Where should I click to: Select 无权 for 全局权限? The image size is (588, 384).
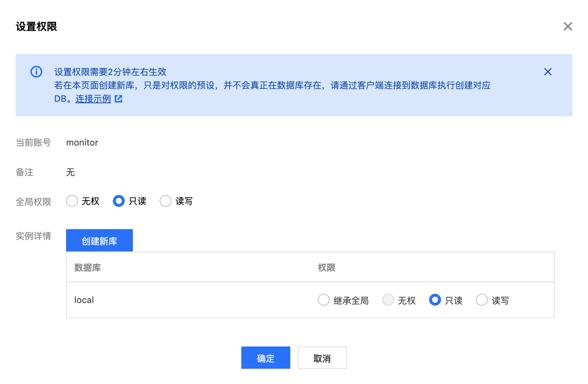(72, 201)
